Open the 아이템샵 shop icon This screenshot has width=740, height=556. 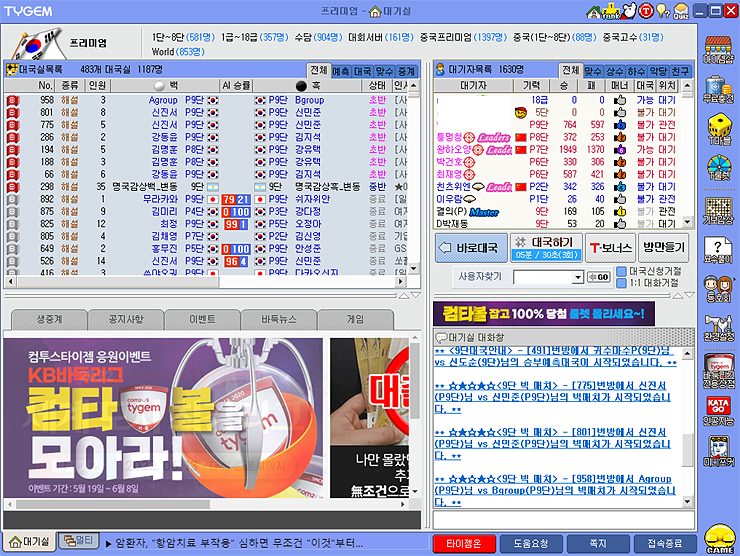point(718,50)
